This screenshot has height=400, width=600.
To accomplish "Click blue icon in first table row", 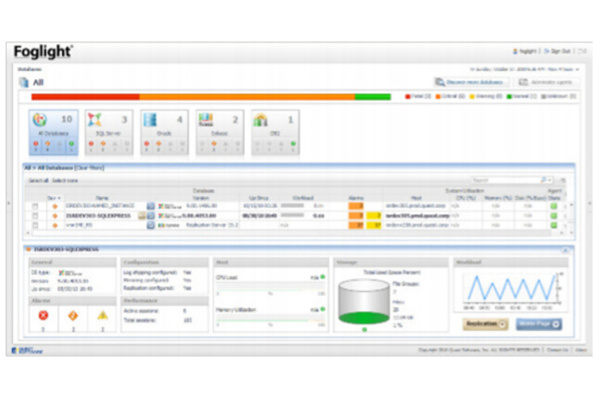I will [151, 206].
